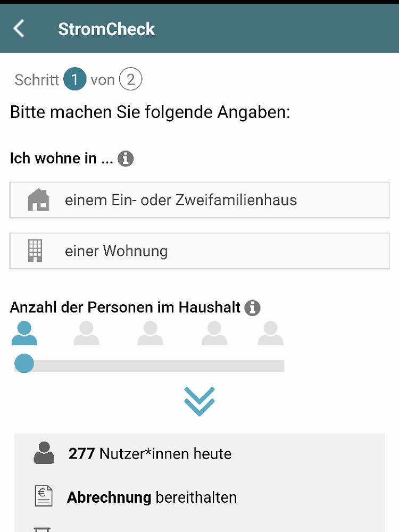399x532 pixels.
Task: Select the third person icon
Action: (151, 333)
